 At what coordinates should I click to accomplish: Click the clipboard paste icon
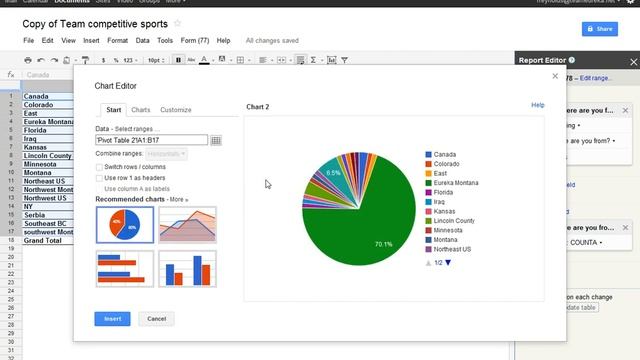67,60
